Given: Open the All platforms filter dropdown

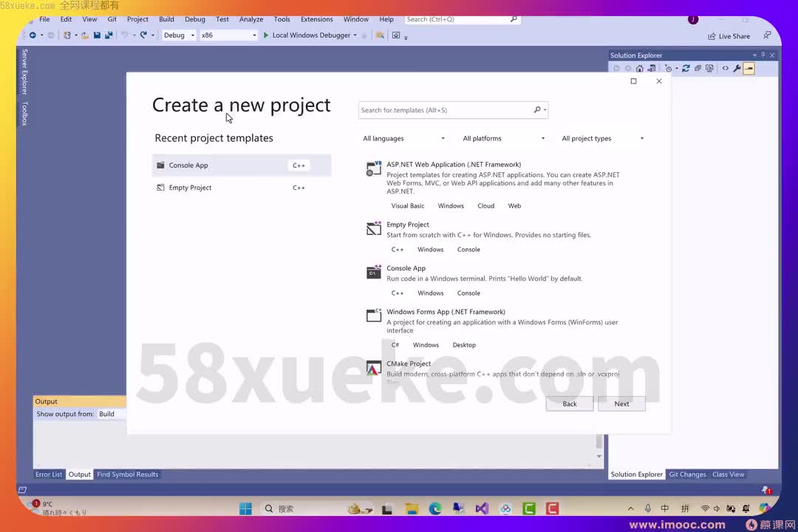Looking at the screenshot, I should click(503, 138).
